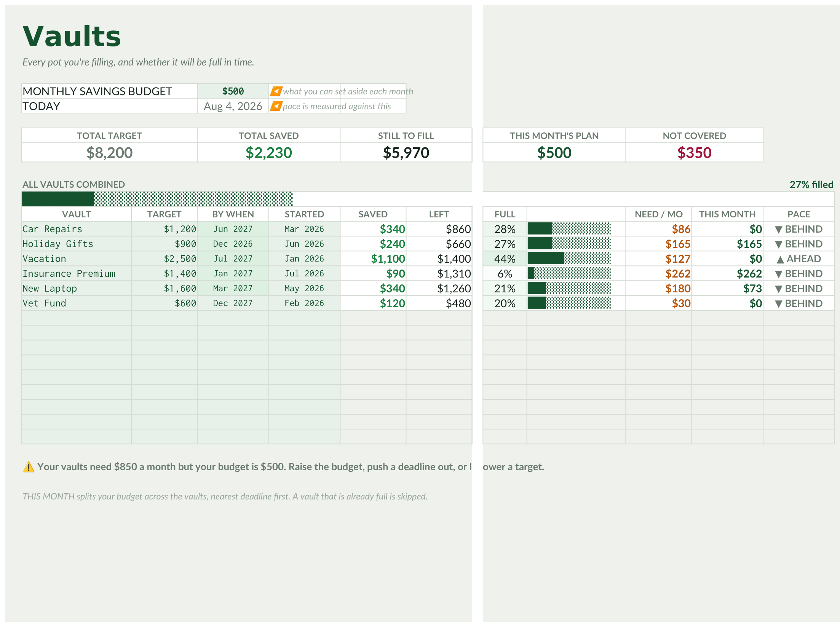Click the down triangle in Insurance Premium pace
840x627 pixels.
click(779, 274)
